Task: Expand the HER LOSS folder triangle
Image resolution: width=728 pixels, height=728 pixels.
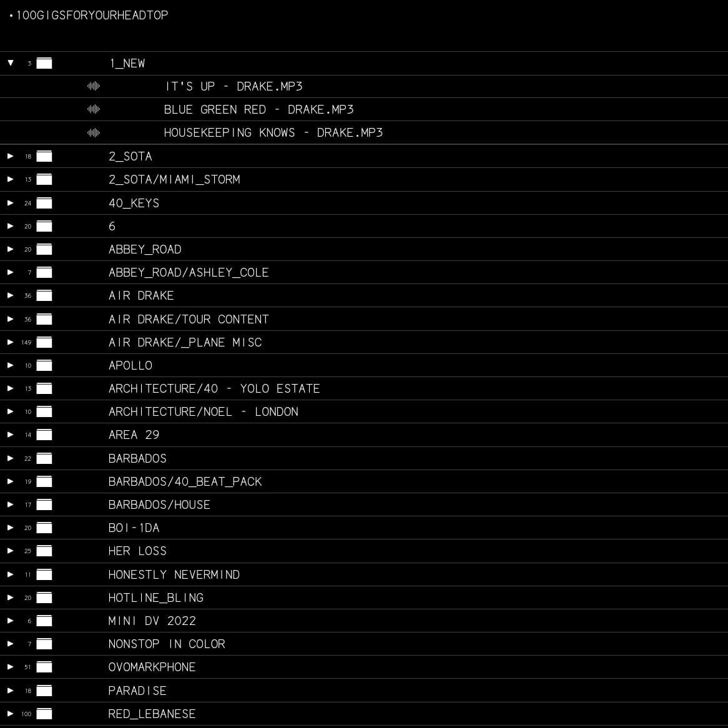Action: (11, 551)
